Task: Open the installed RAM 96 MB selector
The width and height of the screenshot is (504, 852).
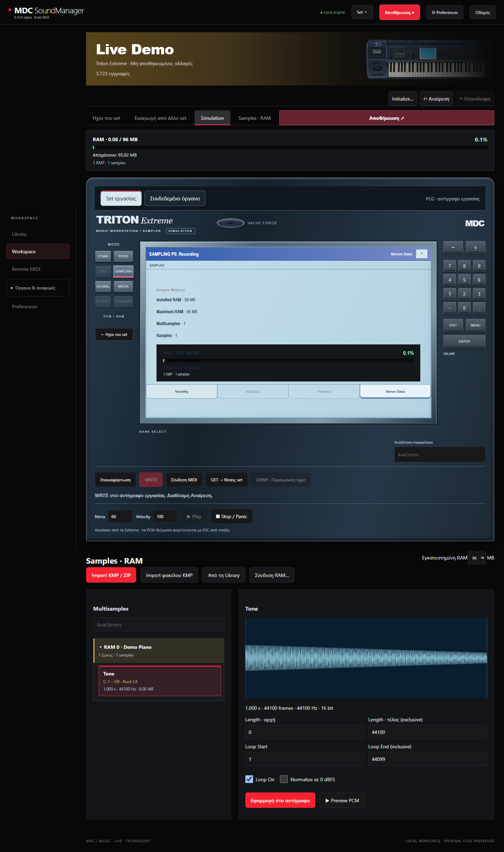Action: 477,558
